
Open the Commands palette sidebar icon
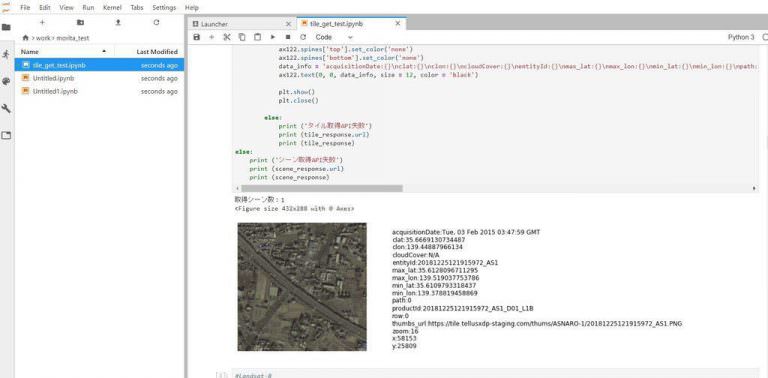(6, 81)
